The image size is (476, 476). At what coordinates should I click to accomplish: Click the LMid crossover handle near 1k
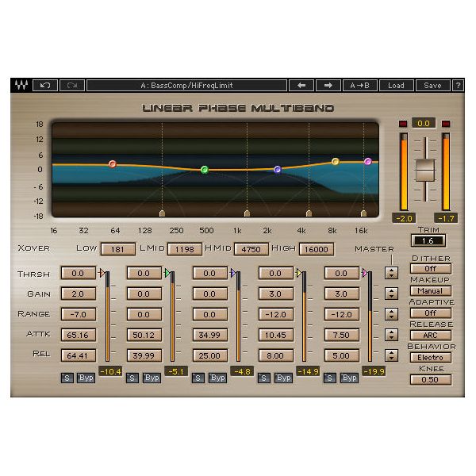(x=247, y=213)
